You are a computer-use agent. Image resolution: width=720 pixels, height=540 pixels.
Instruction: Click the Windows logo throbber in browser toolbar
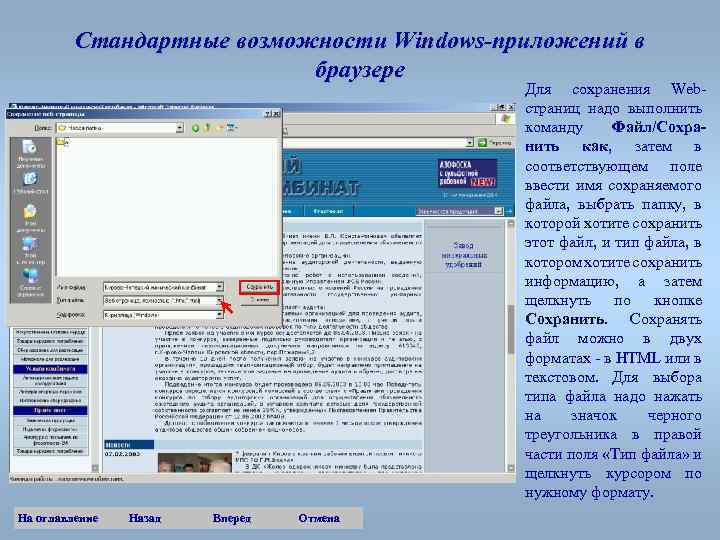tap(505, 118)
